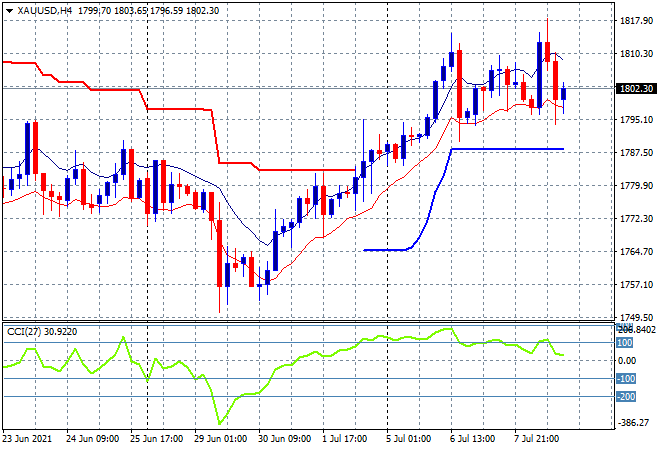
Task: Select the 1810.30 price axis label
Action: click(x=636, y=53)
